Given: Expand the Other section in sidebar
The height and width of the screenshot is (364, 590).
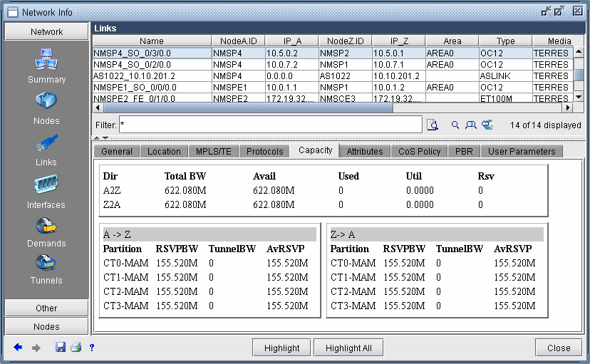Looking at the screenshot, I should click(x=46, y=308).
